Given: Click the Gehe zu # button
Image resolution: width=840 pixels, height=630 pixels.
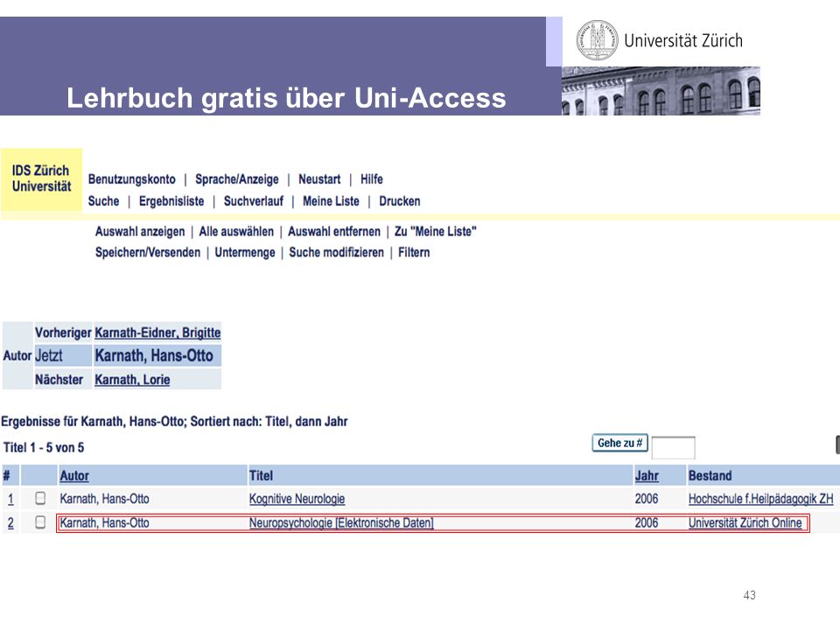Looking at the screenshot, I should click(619, 443).
